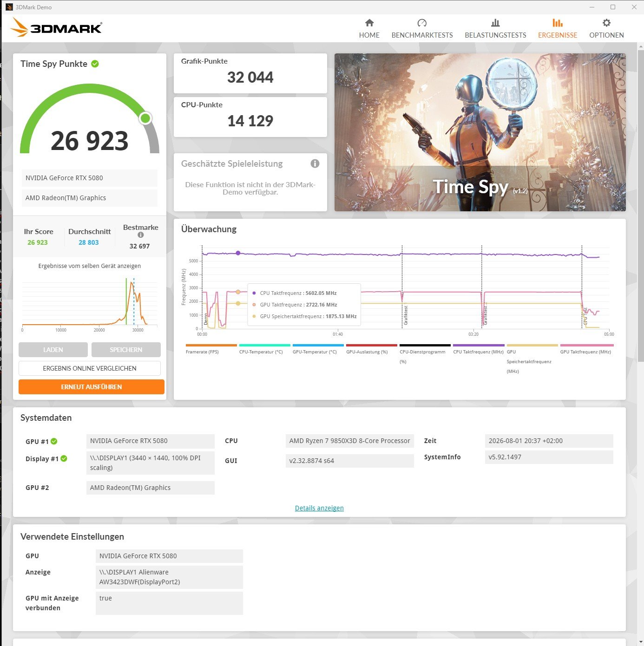The width and height of the screenshot is (644, 646).
Task: Click the GPU value in Verwendete Einstellungen
Action: 169,556
